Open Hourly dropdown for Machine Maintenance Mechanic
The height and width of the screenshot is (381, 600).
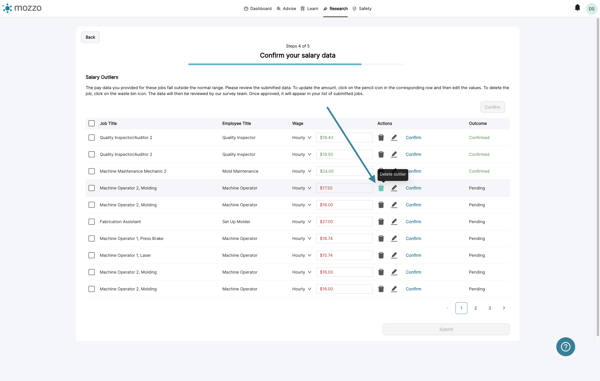point(302,171)
